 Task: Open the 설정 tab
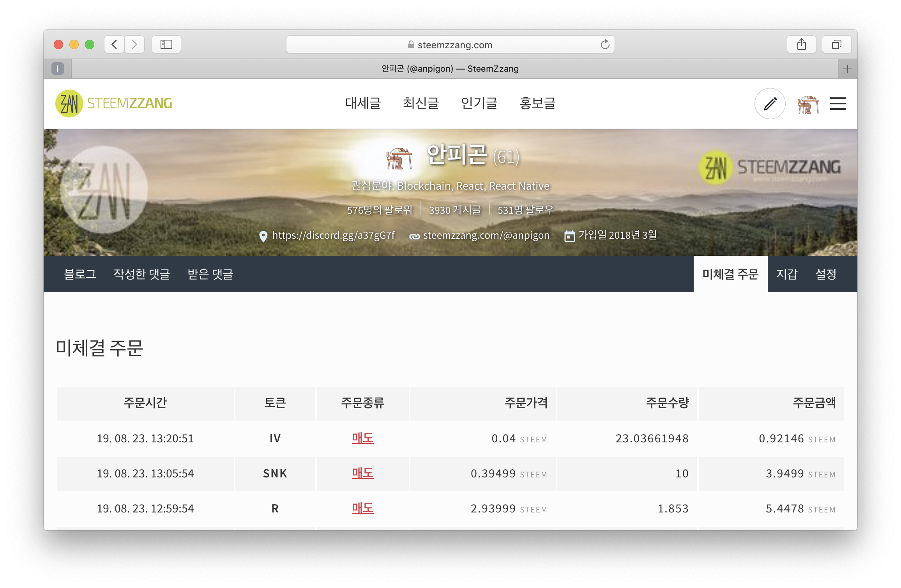[826, 274]
